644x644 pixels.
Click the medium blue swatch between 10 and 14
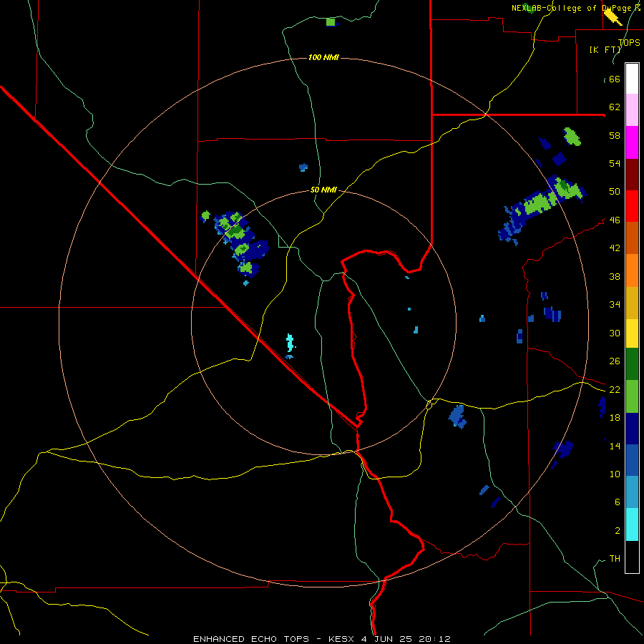(632, 460)
